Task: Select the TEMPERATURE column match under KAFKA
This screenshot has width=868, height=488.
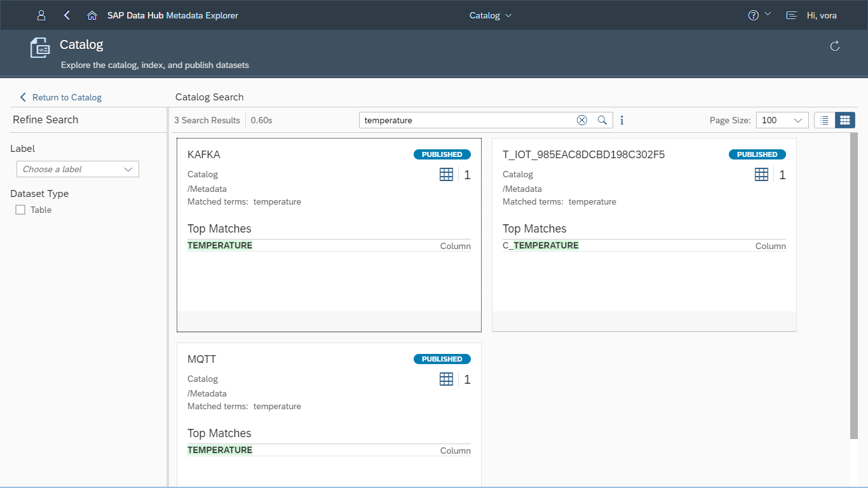Action: (x=219, y=245)
